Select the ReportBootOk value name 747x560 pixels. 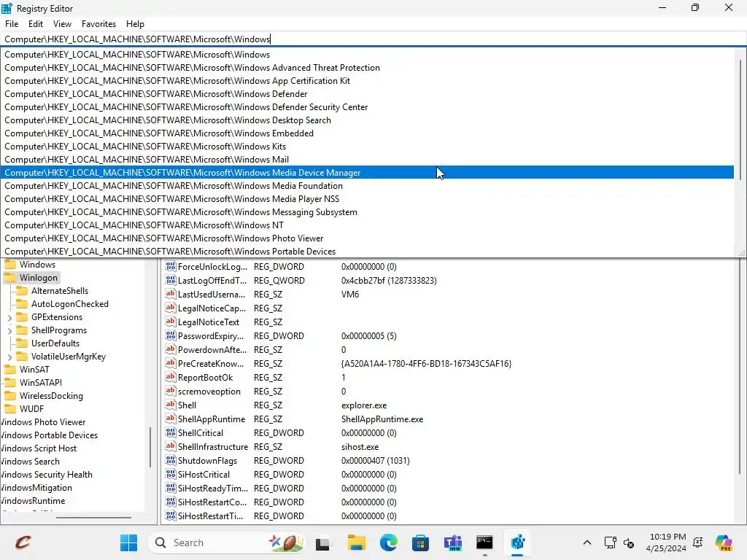[x=205, y=378]
